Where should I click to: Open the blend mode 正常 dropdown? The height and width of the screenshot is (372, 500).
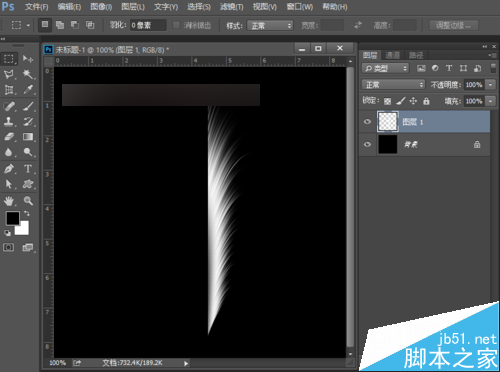(393, 85)
